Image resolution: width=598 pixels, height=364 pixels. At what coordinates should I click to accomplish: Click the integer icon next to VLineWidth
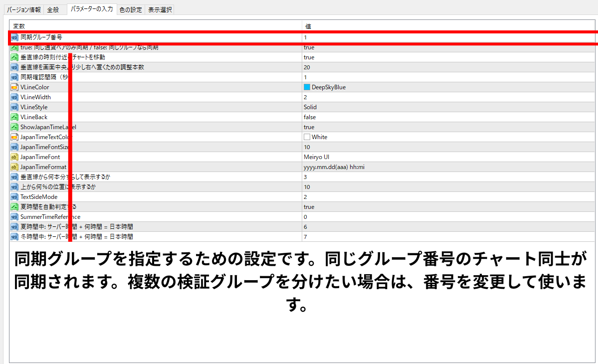pyautogui.click(x=14, y=97)
